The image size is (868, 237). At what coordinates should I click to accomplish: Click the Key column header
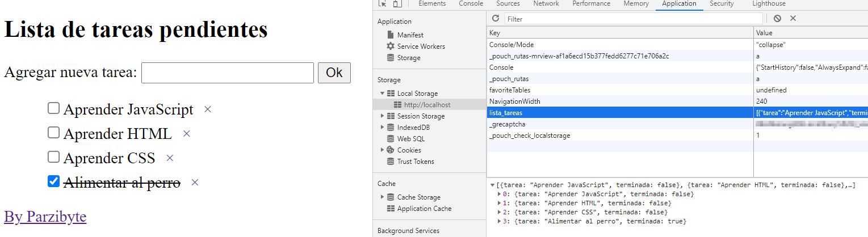pos(620,33)
